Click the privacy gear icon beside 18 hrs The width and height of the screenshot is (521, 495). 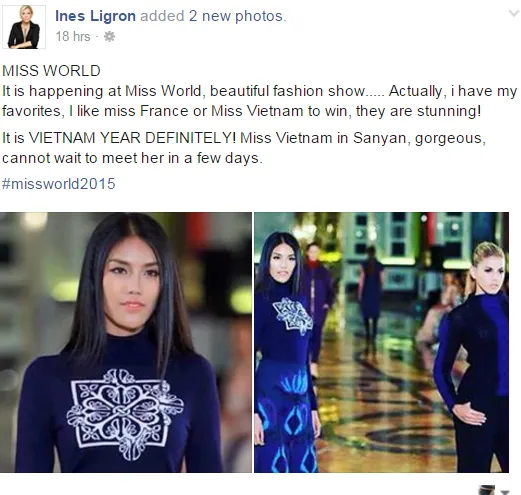(109, 36)
